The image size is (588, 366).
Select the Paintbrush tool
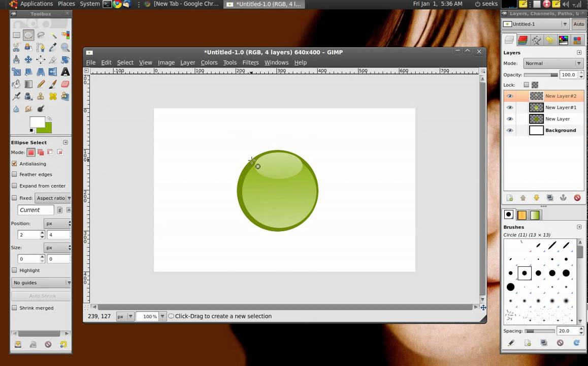coord(53,84)
